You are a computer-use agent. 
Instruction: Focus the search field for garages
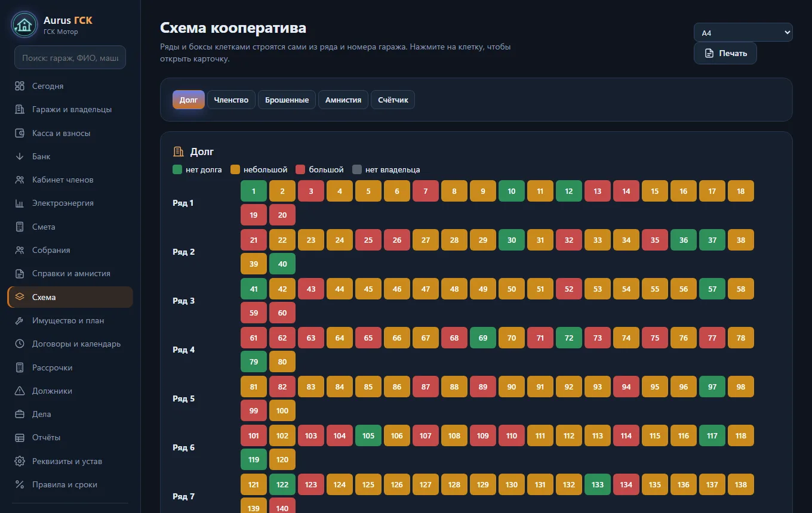70,58
